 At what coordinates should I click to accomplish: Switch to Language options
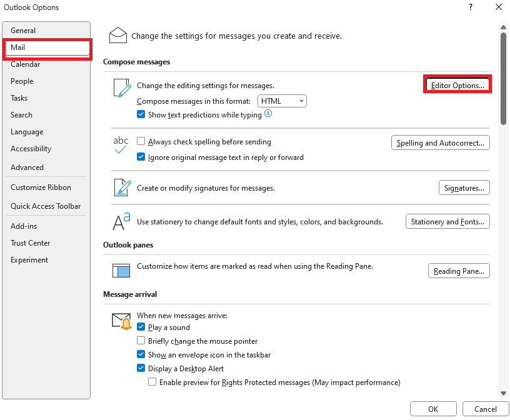pos(46,132)
